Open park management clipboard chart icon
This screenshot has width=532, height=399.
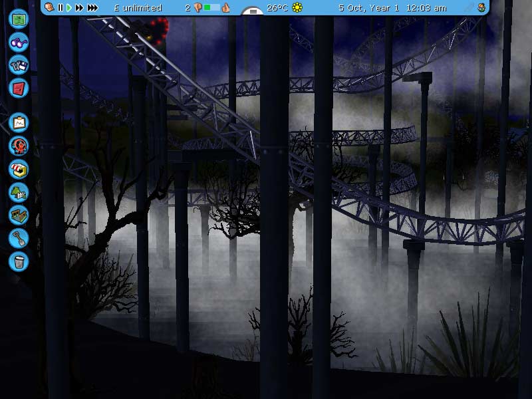(x=19, y=123)
